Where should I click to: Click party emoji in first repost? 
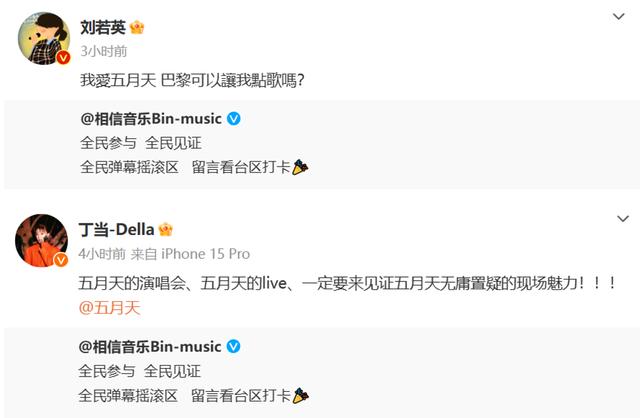tap(300, 167)
